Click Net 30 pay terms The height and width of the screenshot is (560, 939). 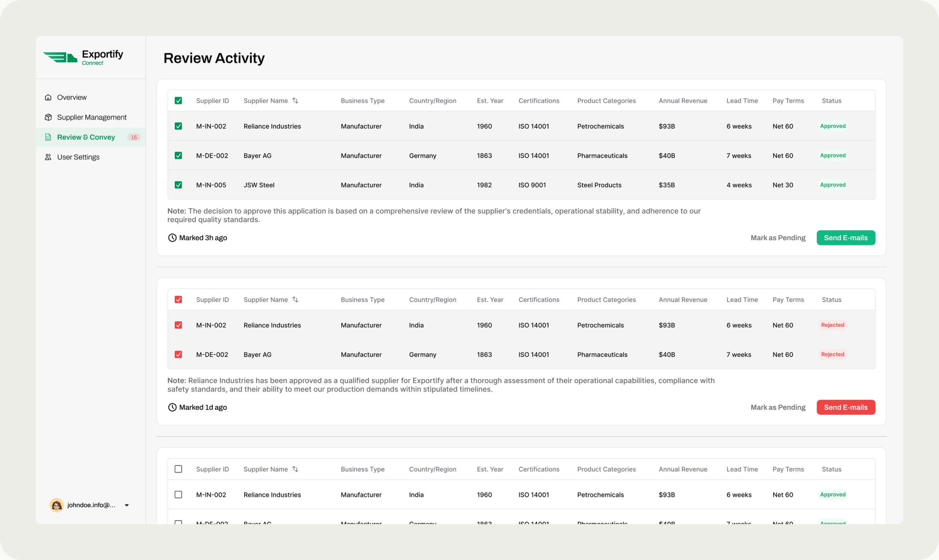click(x=783, y=185)
